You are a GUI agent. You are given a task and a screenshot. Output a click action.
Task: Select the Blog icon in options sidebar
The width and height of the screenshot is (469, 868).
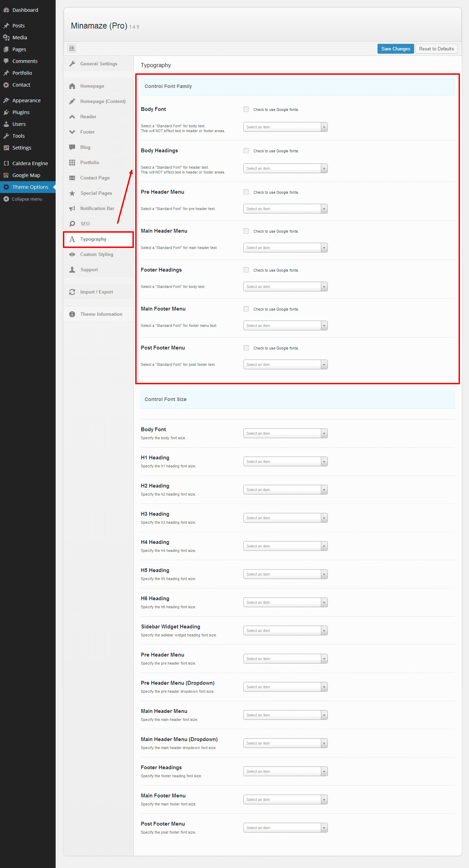[x=72, y=147]
